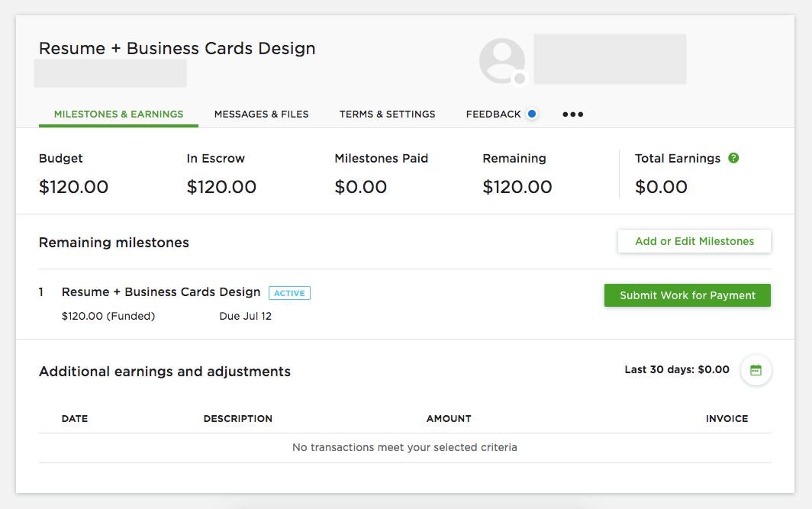The image size is (812, 509).
Task: Click the DESCRIPTION column header
Action: [237, 418]
